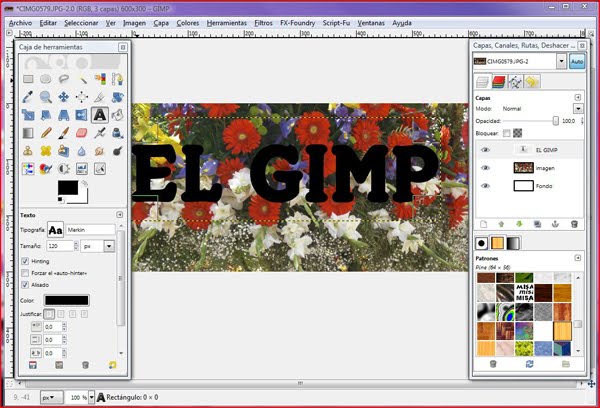Image resolution: width=600 pixels, height=408 pixels.
Task: Select the Scale tool
Action: pyautogui.click(x=28, y=115)
